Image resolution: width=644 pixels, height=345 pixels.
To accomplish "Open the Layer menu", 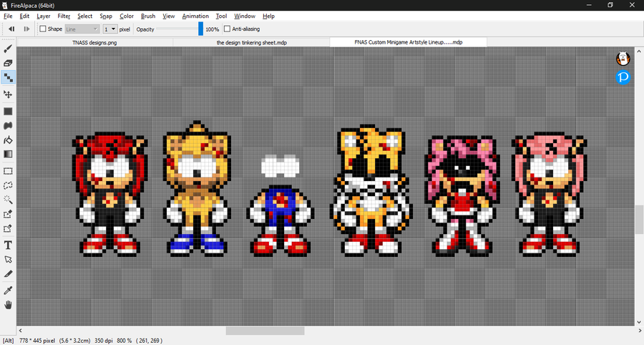I will coord(43,16).
